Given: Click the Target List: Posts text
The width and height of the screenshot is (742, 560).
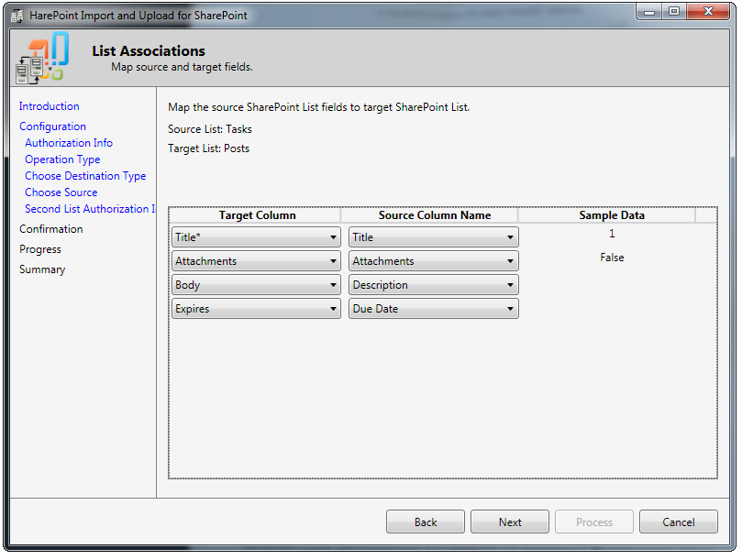Looking at the screenshot, I should (209, 149).
